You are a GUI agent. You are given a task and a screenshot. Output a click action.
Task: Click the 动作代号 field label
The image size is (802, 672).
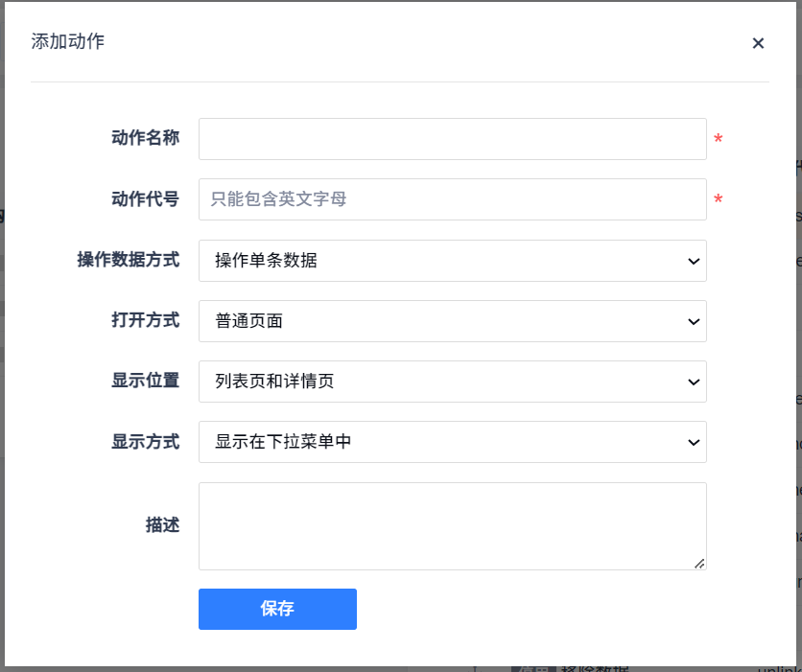point(145,199)
